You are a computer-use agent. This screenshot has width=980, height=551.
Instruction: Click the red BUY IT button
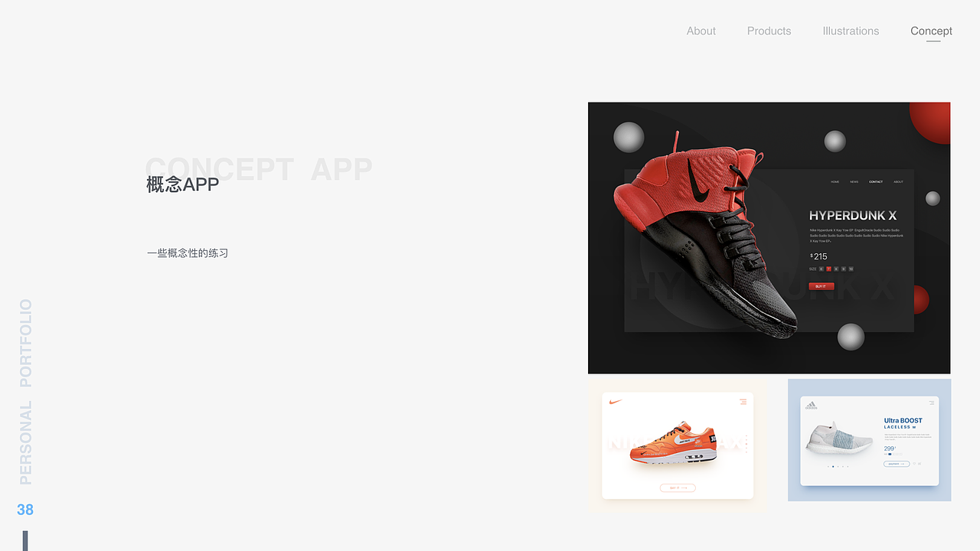(822, 286)
